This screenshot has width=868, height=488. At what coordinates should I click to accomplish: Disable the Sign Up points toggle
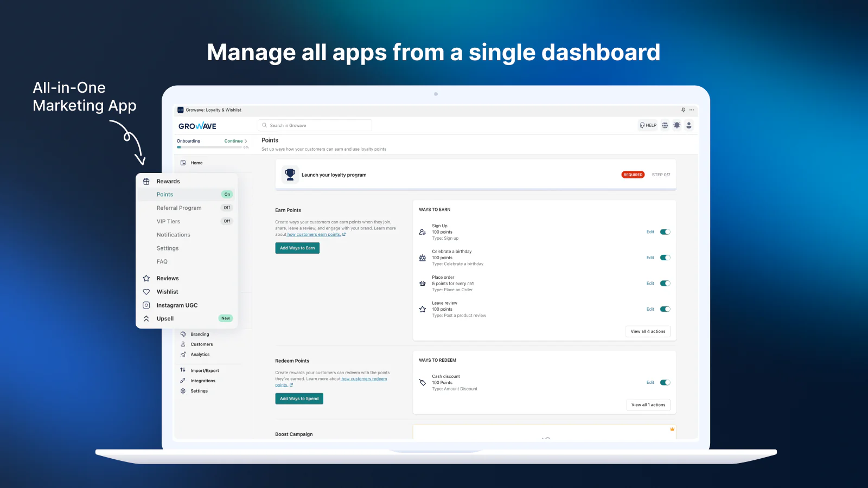(x=665, y=232)
